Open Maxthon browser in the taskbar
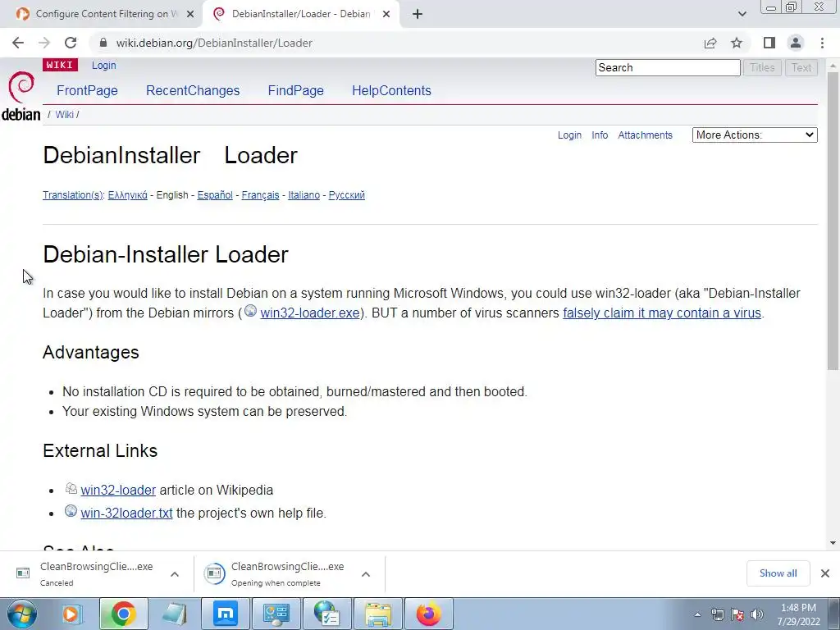Image resolution: width=840 pixels, height=630 pixels. pyautogui.click(x=226, y=614)
